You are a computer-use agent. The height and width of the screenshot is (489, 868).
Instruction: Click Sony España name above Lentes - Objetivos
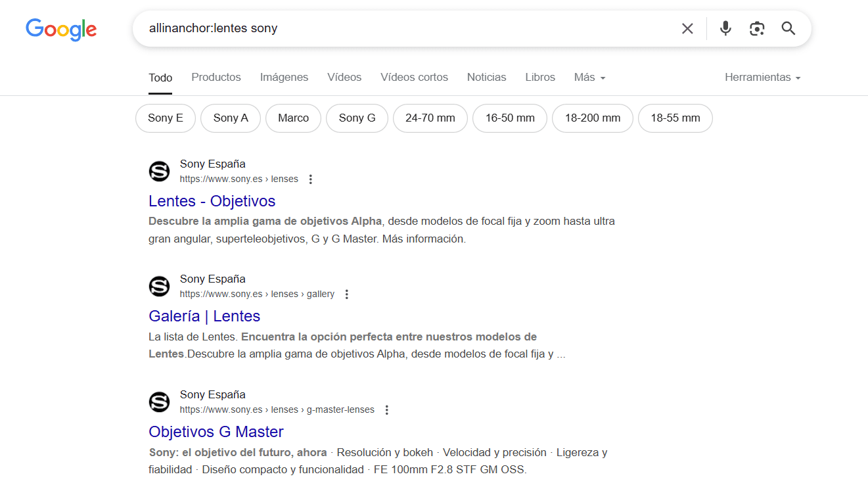(212, 164)
